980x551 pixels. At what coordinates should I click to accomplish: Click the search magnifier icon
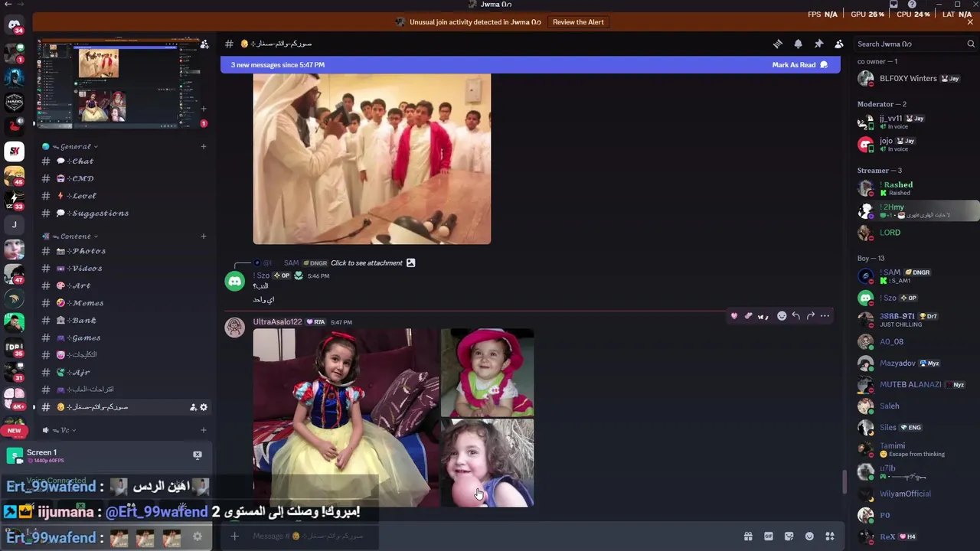(971, 44)
